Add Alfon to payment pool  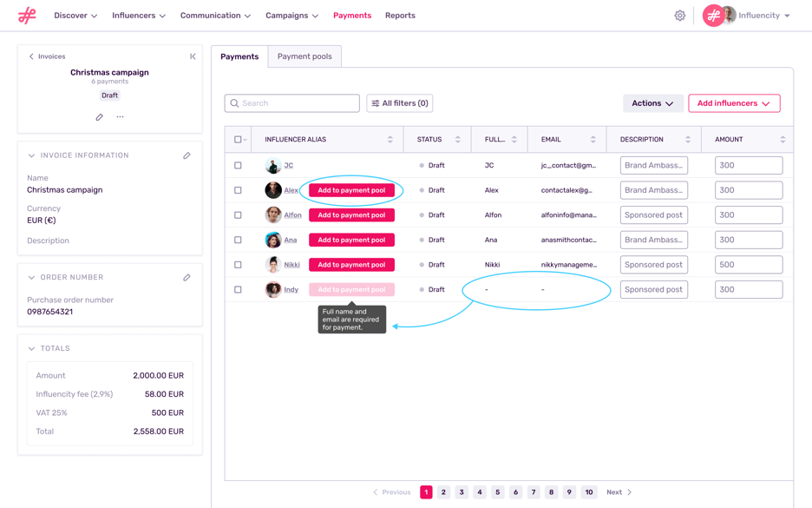coord(351,214)
